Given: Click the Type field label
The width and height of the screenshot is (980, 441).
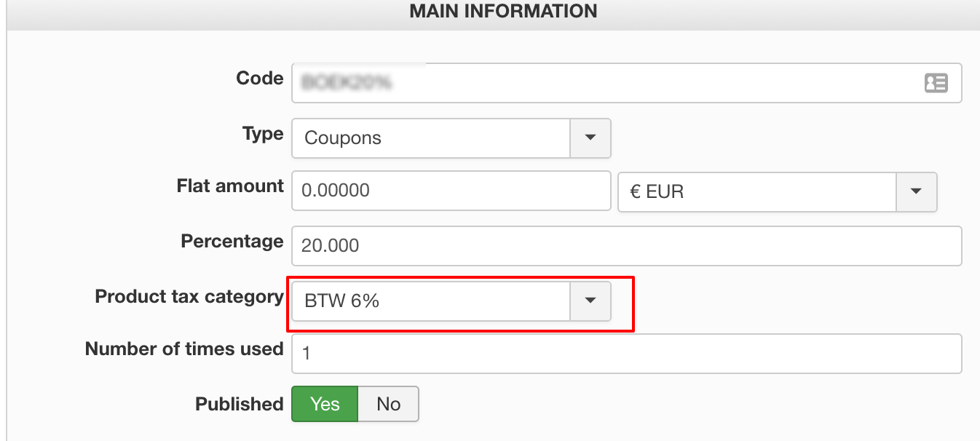Looking at the screenshot, I should pos(262,134).
